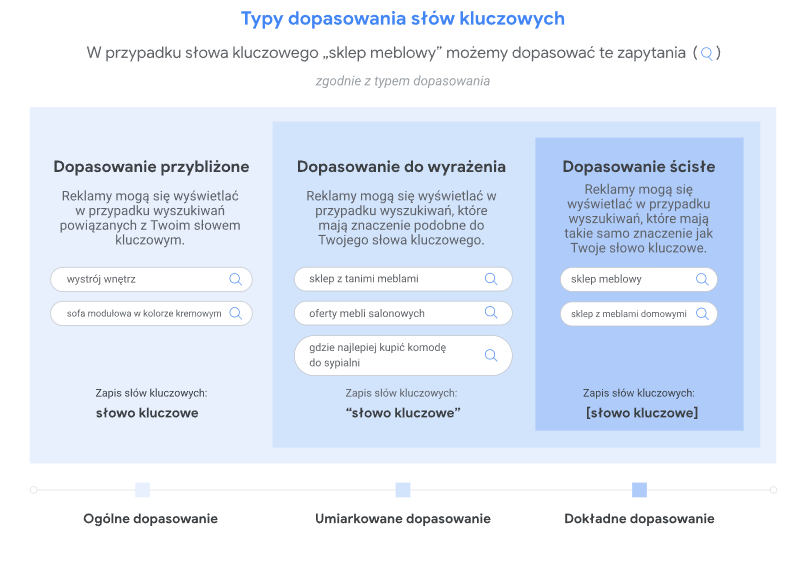811x565 pixels.
Task: Click the label 'Dokładne dopasowanie'
Action: (639, 519)
